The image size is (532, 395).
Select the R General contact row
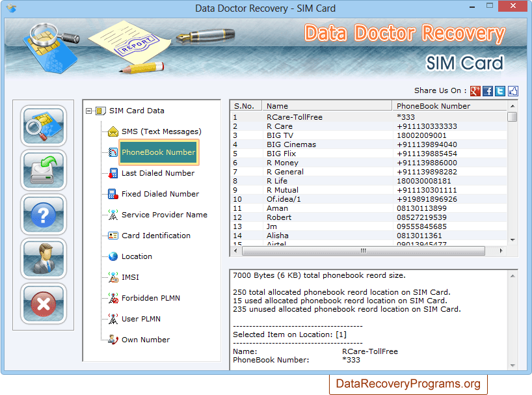coord(369,172)
